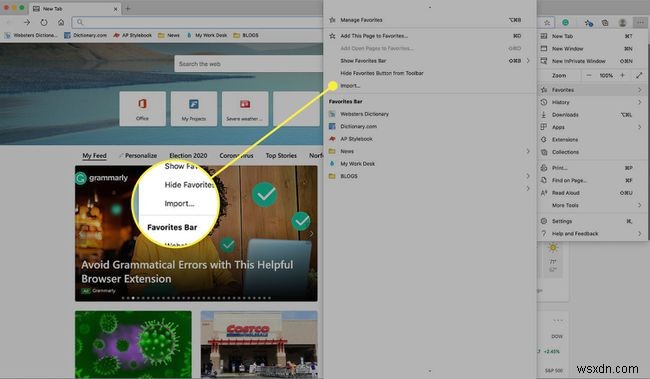Select the Top Stories tab
650x379 pixels.
pyautogui.click(x=281, y=155)
